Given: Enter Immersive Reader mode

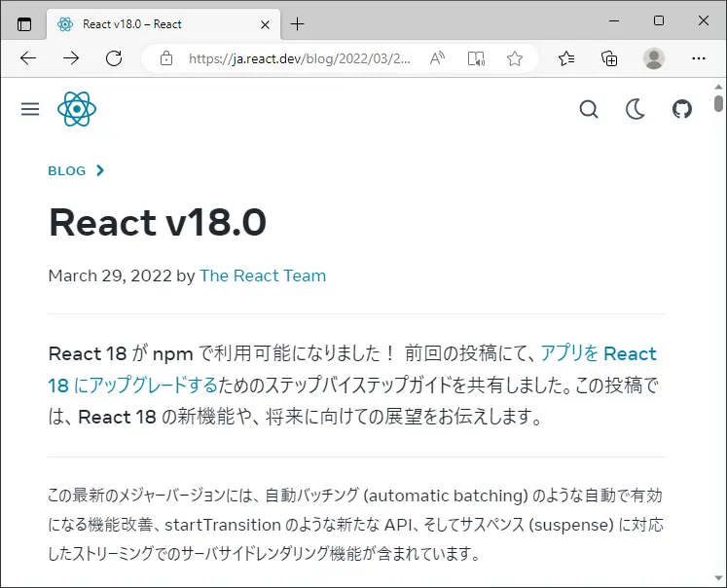Looking at the screenshot, I should [x=476, y=58].
